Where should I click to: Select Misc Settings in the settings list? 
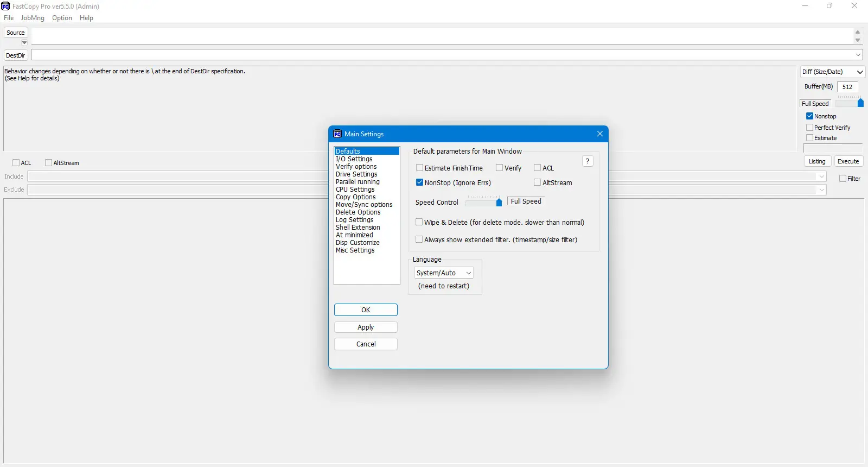click(x=367, y=250)
